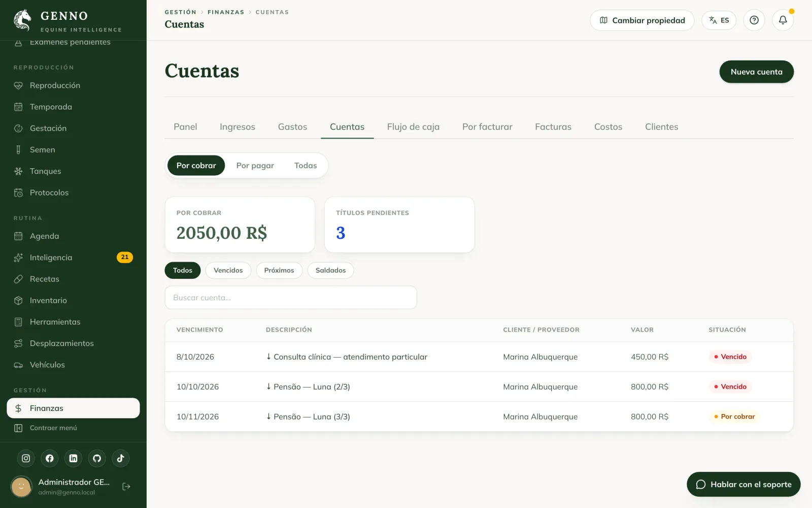The height and width of the screenshot is (508, 812).
Task: Click the Finanzas breadcrumb link
Action: (x=226, y=12)
